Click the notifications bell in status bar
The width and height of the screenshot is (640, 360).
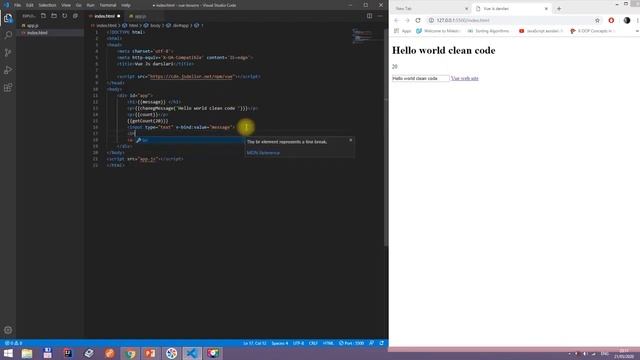(x=382, y=343)
